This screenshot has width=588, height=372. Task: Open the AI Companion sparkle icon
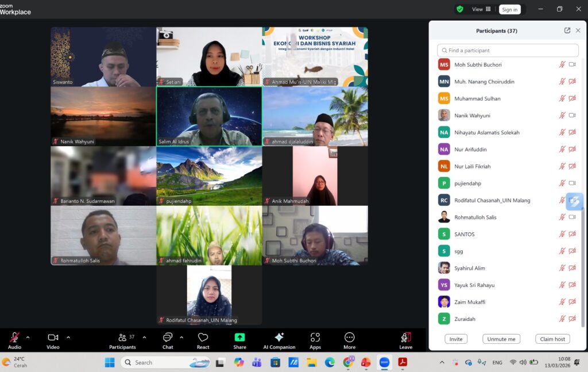[279, 338]
